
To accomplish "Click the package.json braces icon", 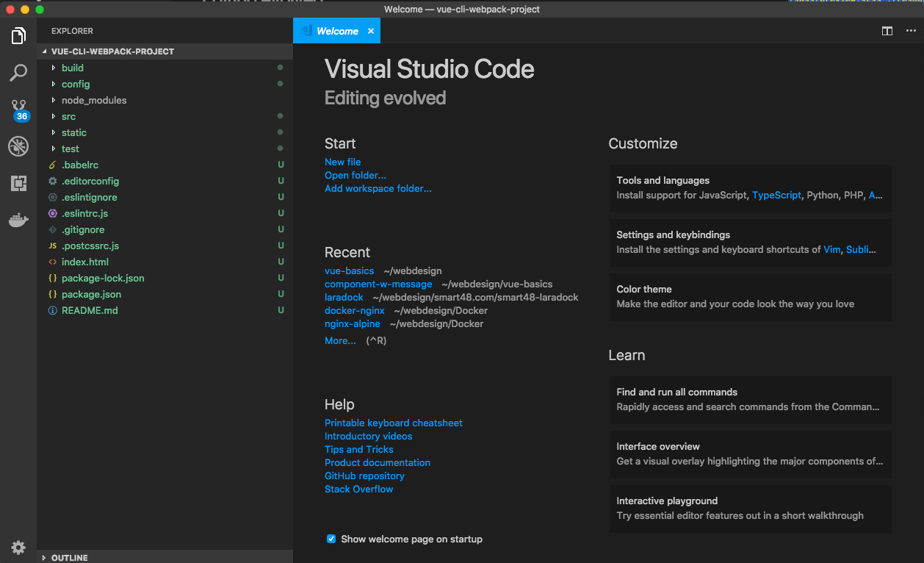I will tap(52, 294).
